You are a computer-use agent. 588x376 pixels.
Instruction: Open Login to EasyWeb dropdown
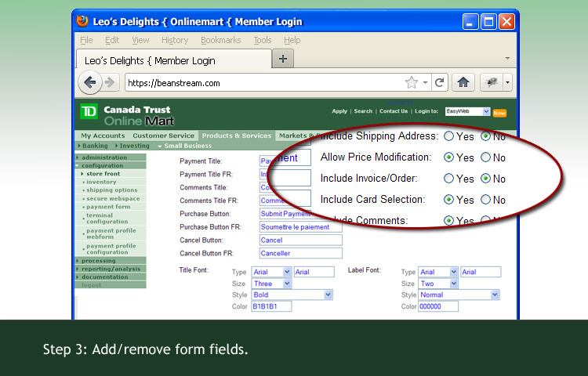[x=467, y=111]
